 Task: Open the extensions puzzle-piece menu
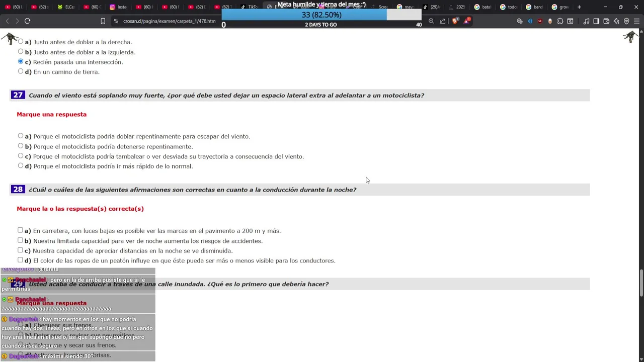(x=560, y=21)
